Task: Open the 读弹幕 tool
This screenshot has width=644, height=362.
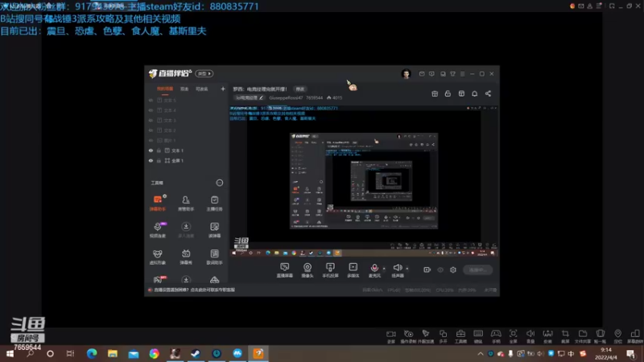Action: coord(214,229)
